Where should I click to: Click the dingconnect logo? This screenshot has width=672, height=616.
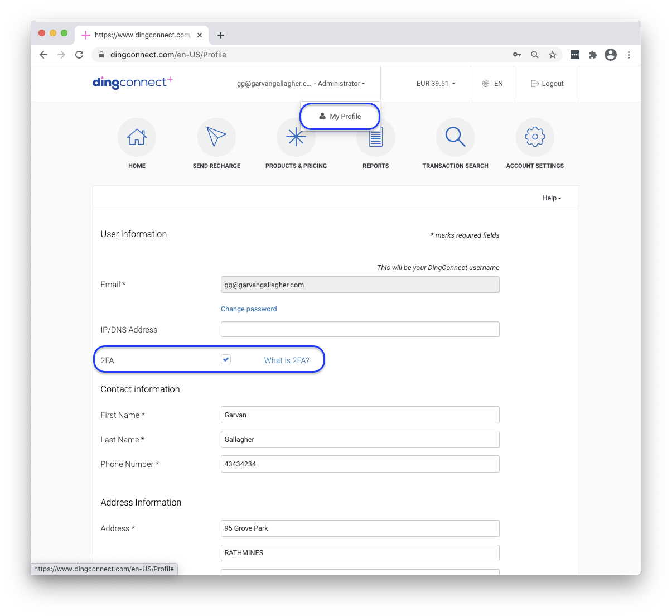click(x=132, y=83)
